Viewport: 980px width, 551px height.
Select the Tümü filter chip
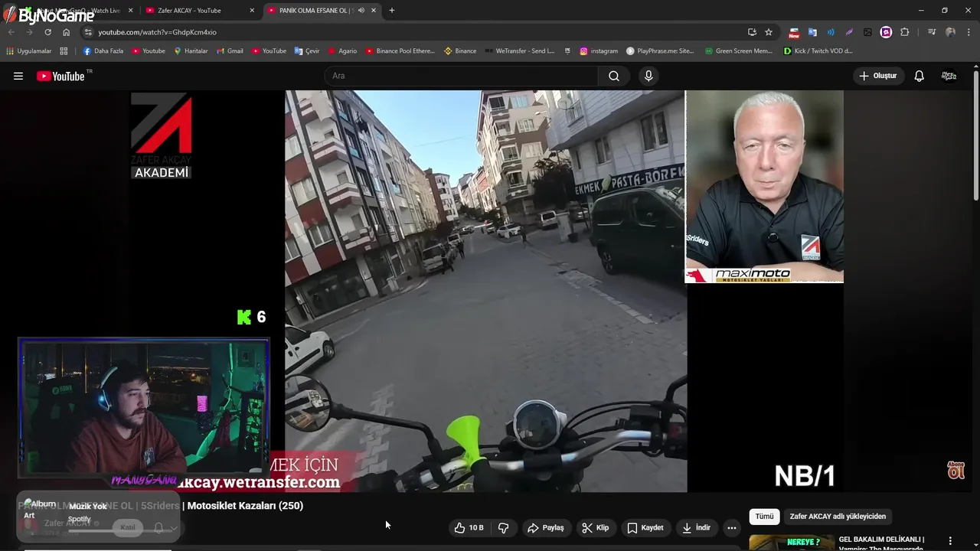(764, 517)
